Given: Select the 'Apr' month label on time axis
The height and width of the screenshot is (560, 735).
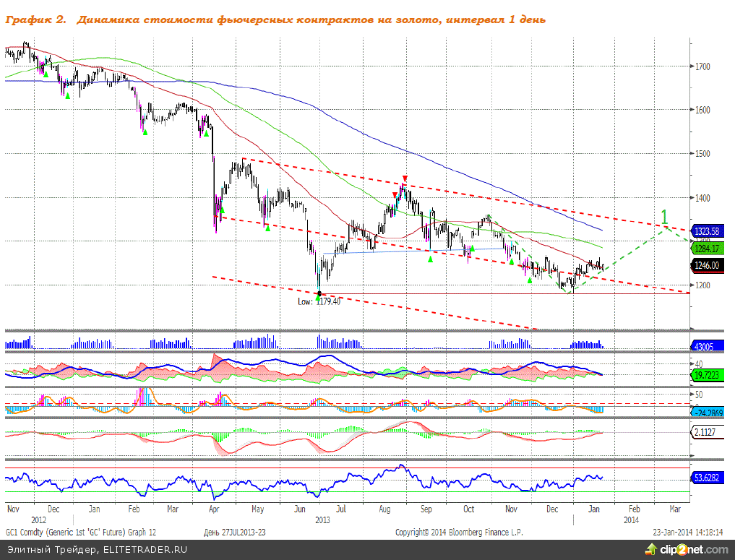Looking at the screenshot, I should coord(214,509).
